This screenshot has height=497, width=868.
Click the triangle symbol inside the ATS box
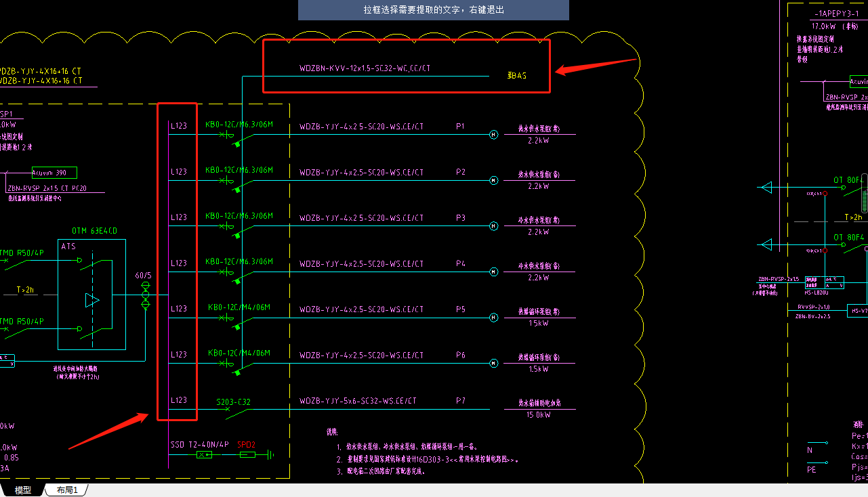93,300
